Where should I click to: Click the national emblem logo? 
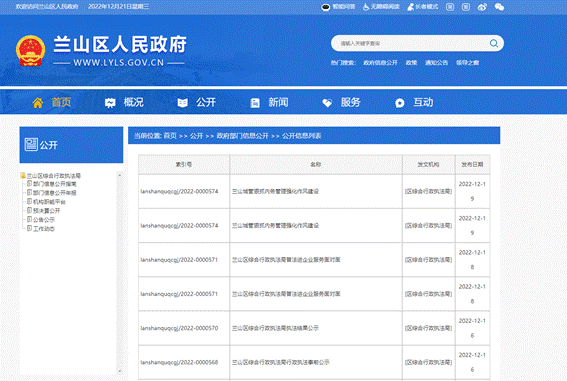coord(30,51)
